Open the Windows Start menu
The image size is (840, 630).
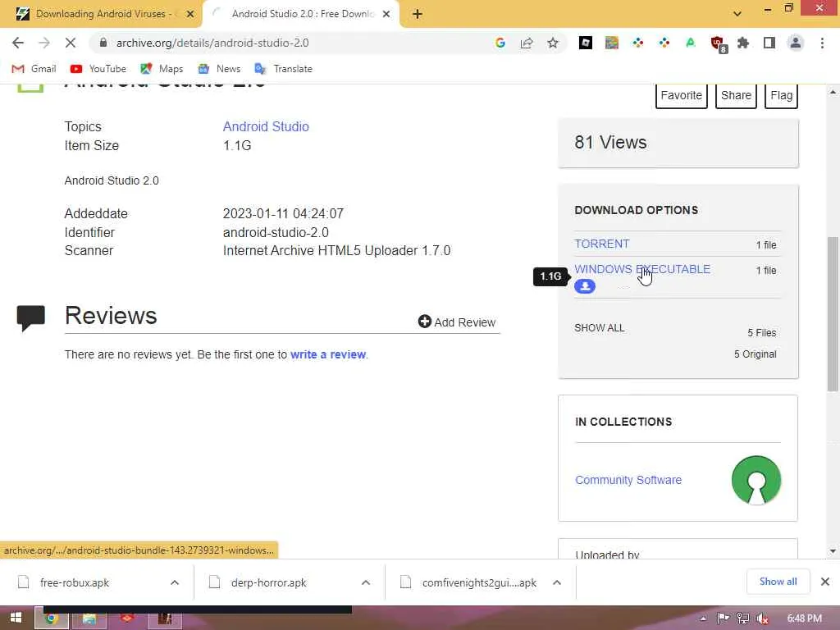[16, 618]
